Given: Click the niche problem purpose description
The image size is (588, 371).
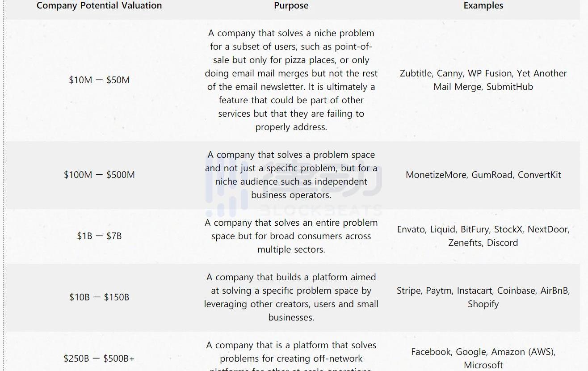Looking at the screenshot, I should coord(291,80).
